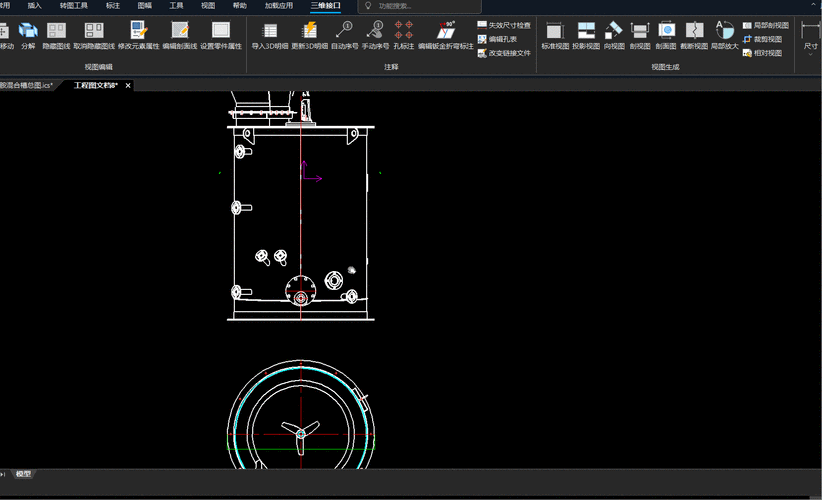The height and width of the screenshot is (500, 822).
Task: Run 更新3D明细 update tool
Action: click(x=310, y=31)
